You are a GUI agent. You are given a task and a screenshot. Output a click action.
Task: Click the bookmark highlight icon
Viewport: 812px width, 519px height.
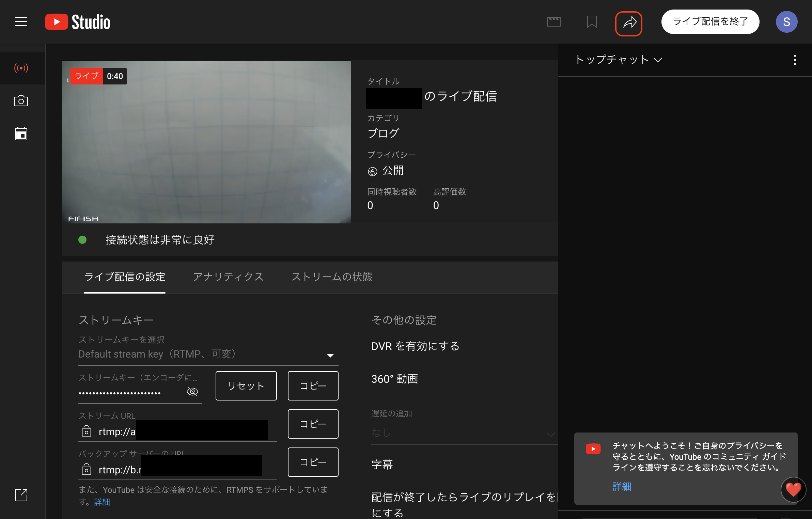(x=592, y=22)
